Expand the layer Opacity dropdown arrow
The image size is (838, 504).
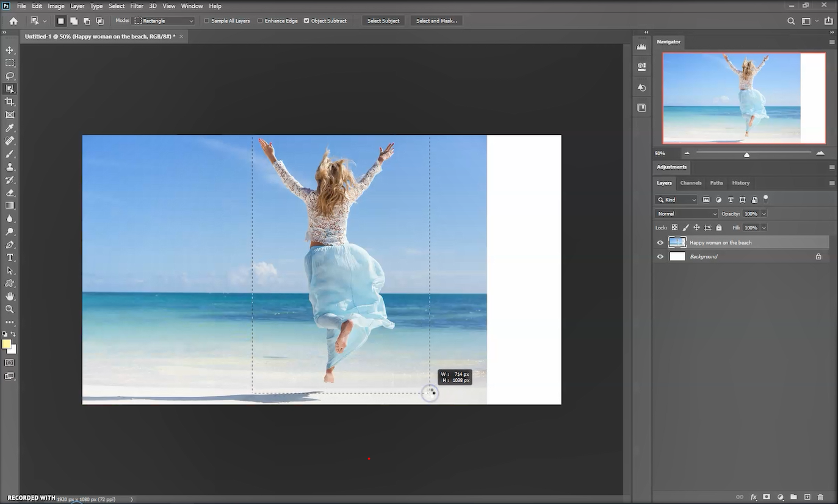point(764,214)
